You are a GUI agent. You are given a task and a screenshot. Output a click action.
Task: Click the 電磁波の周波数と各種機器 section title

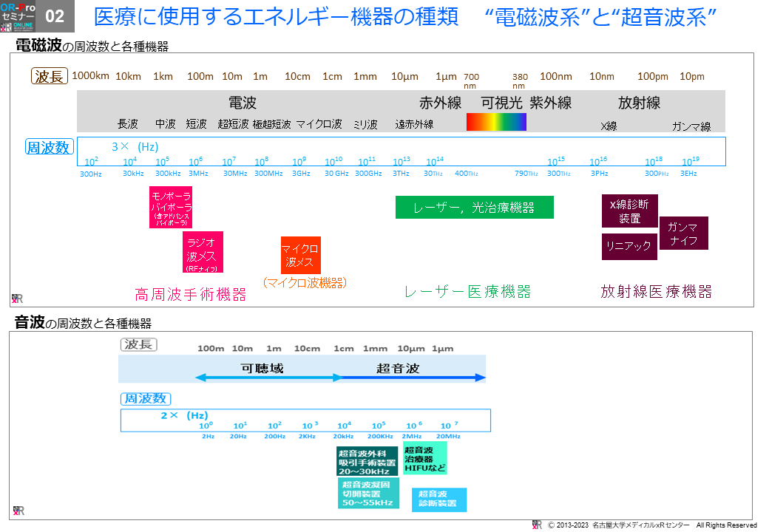[92, 46]
